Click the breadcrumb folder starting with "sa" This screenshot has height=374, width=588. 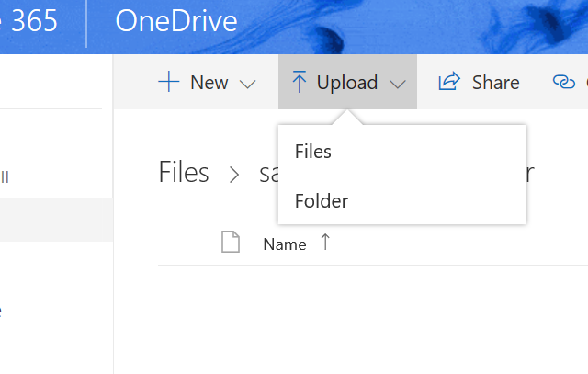pyautogui.click(x=268, y=173)
